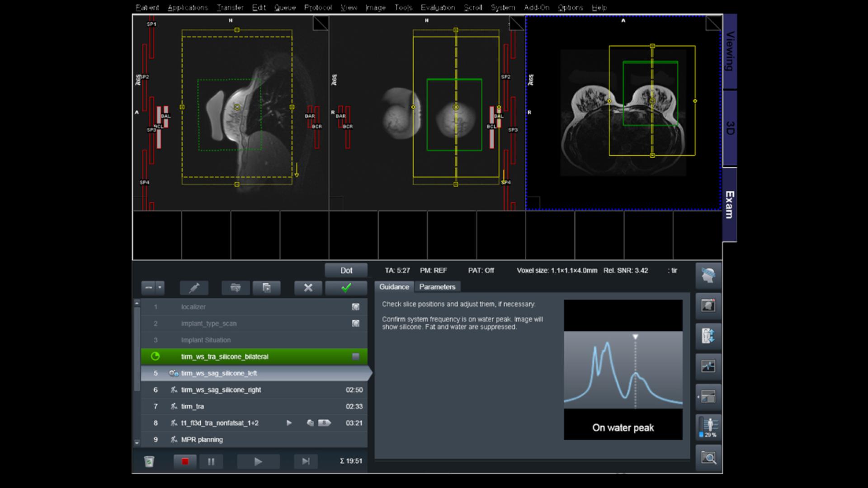Toggle the copy reference icon on implant_type_scan
This screenshot has width=868, height=488.
tap(355, 323)
